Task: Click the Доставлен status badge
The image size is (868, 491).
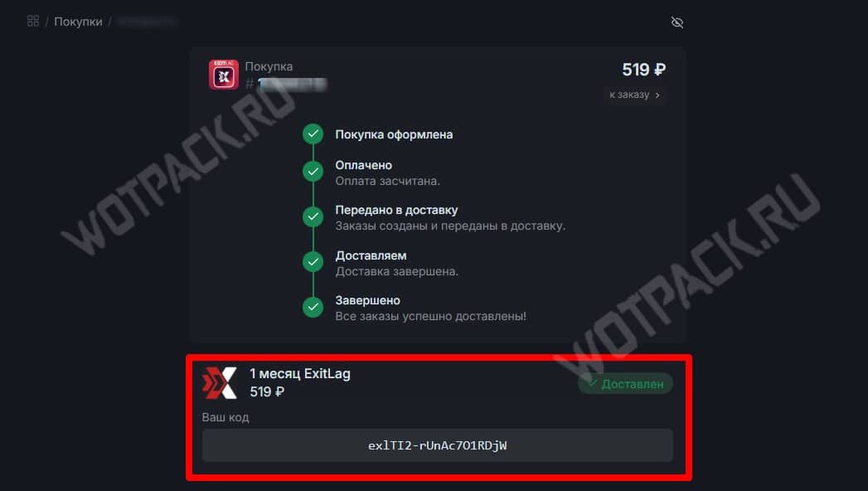Action: pos(626,384)
